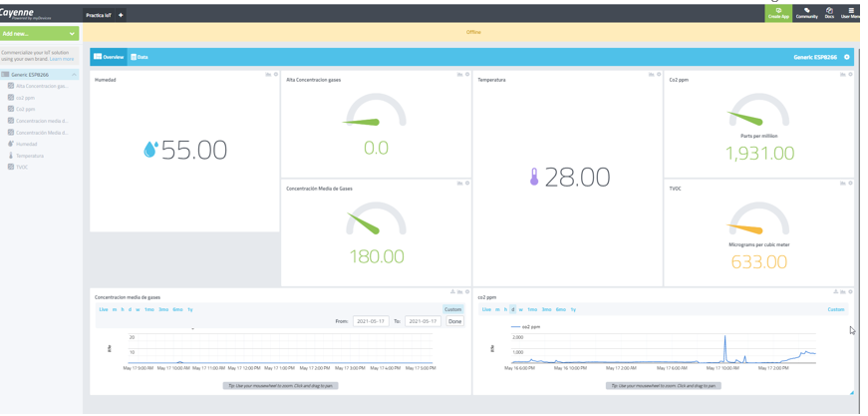Click the 180.00 gas concentration value
Viewport: 868px width, 416px height.
tap(377, 256)
